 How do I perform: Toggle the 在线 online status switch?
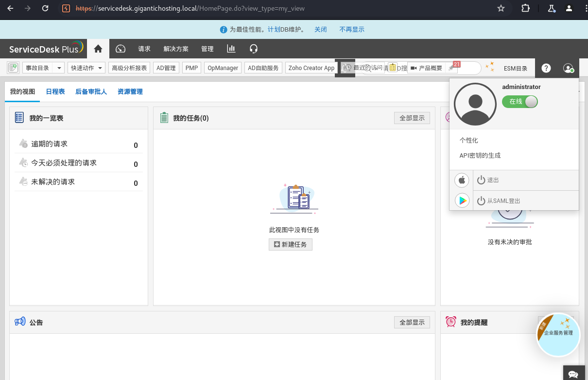(519, 101)
